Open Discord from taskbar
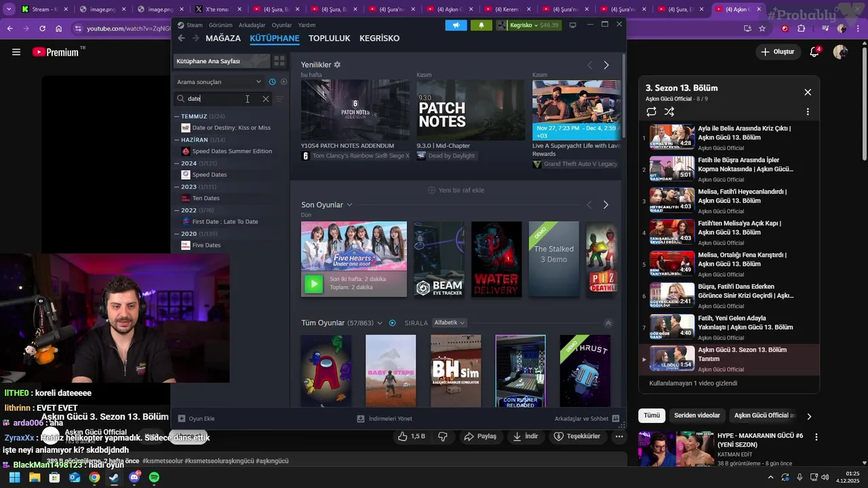The width and height of the screenshot is (868, 488). pyautogui.click(x=134, y=478)
